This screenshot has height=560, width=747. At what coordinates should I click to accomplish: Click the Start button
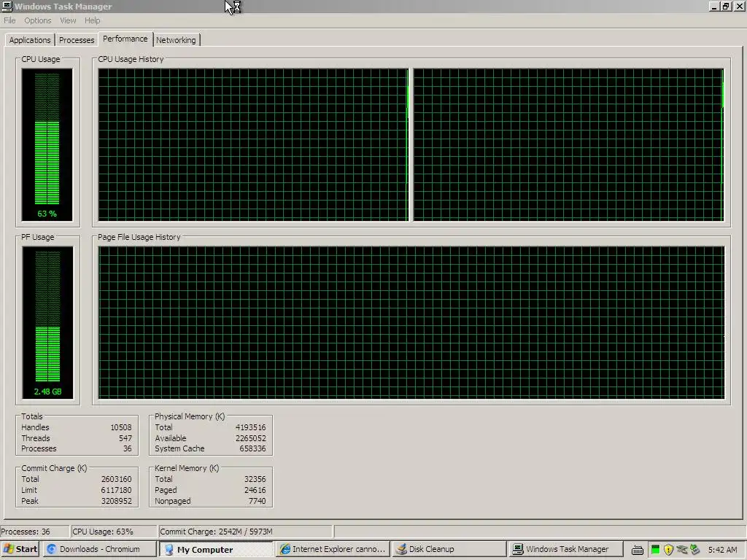(20, 549)
